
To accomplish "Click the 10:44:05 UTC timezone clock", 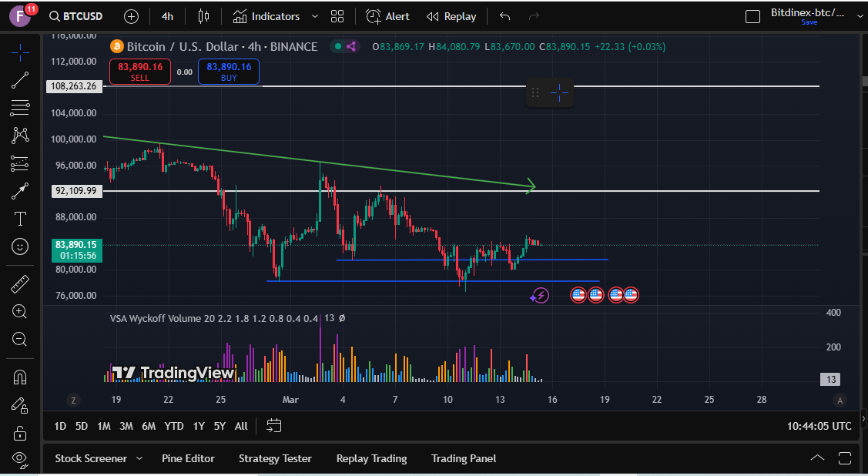I will coord(819,426).
